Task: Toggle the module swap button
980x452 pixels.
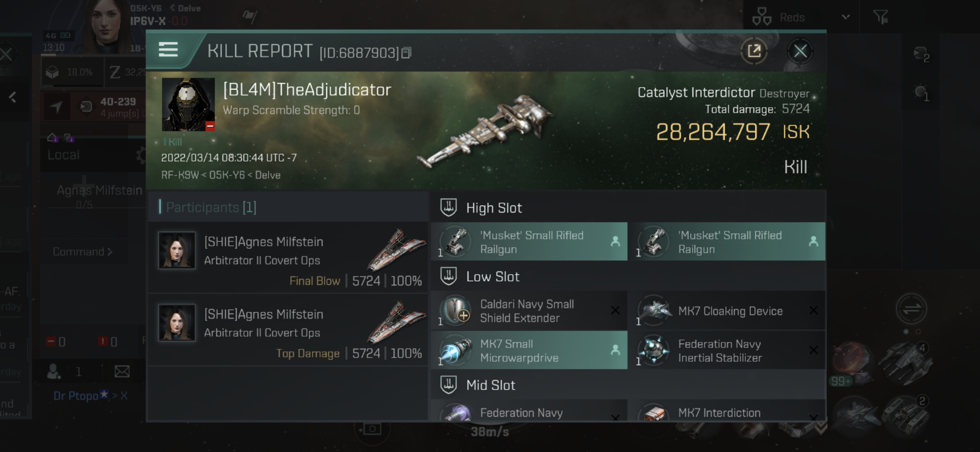Action: click(912, 308)
